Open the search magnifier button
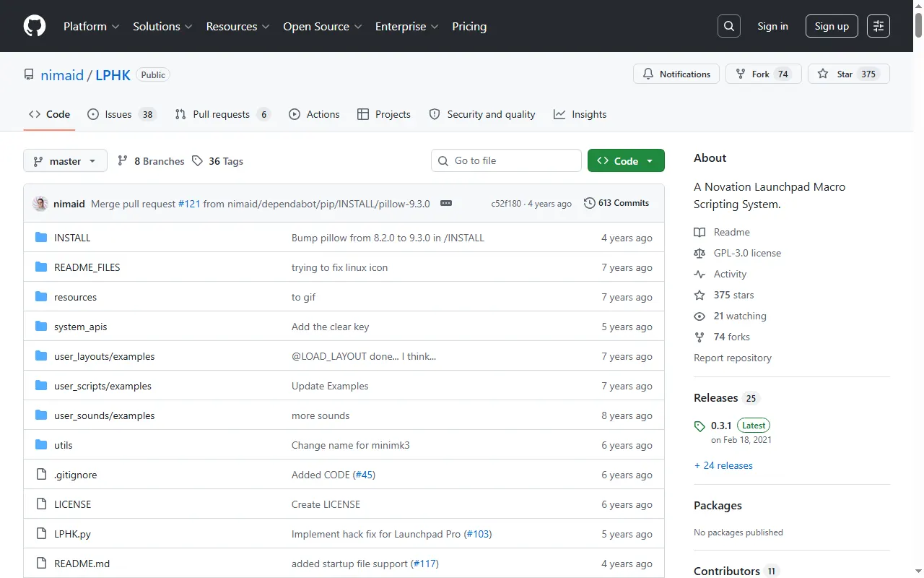Viewport: 924px width, 578px height. (x=729, y=26)
